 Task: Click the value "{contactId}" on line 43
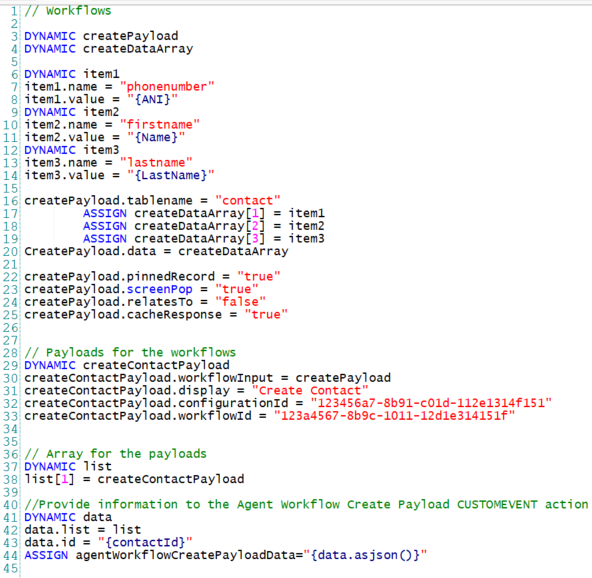[x=145, y=543]
